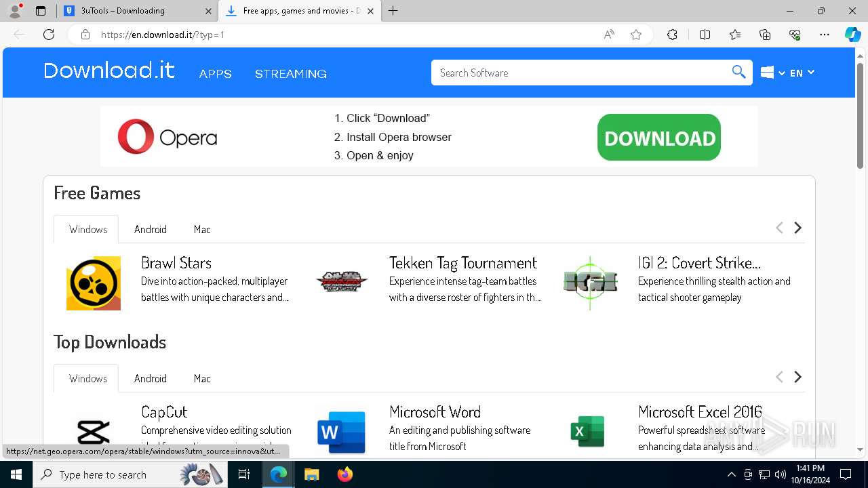Open the Brawl Stars title link
The height and width of the screenshot is (488, 868).
(x=176, y=263)
